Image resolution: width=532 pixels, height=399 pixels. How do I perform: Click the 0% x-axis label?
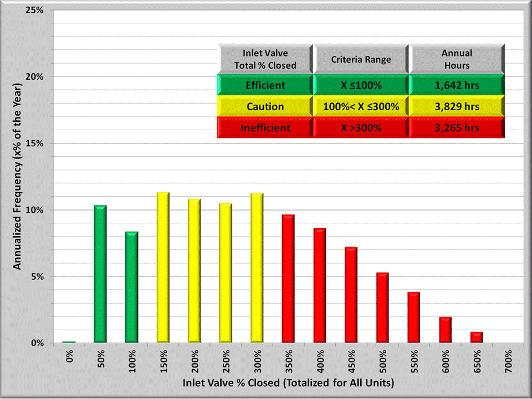(70, 356)
